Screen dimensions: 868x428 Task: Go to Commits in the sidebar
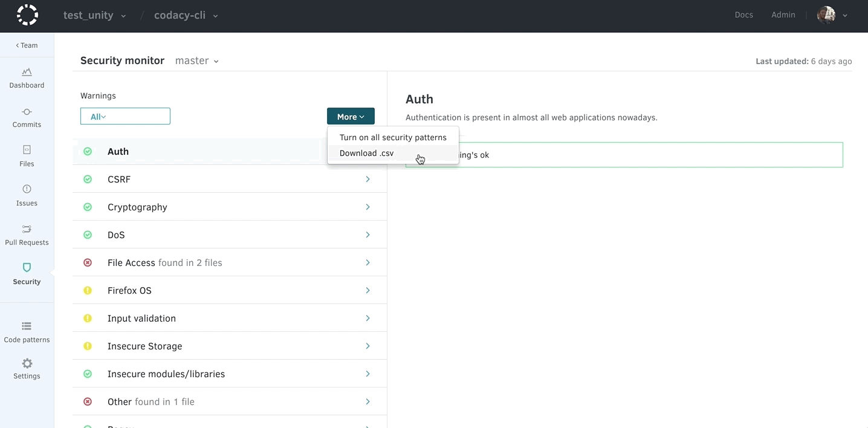click(x=27, y=112)
